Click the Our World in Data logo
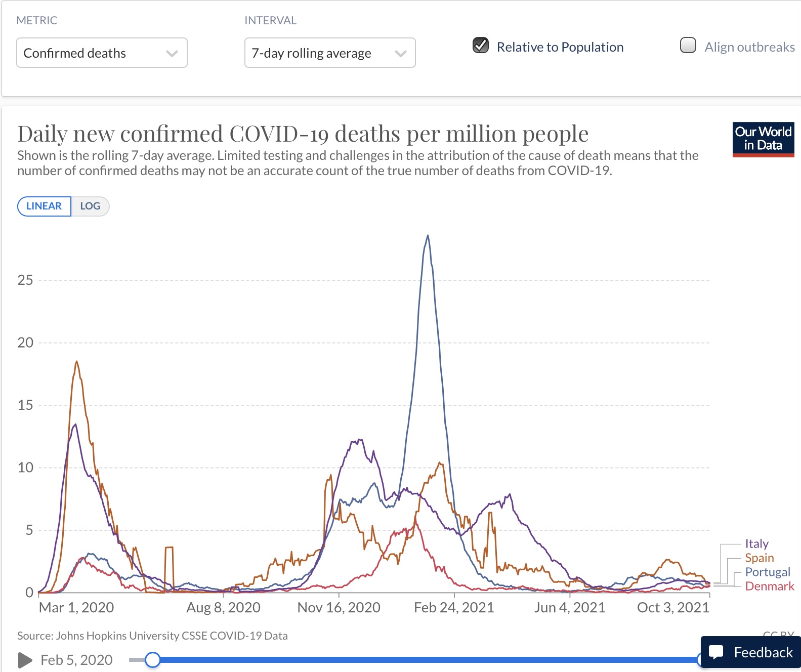This screenshot has width=801, height=672. [x=763, y=139]
